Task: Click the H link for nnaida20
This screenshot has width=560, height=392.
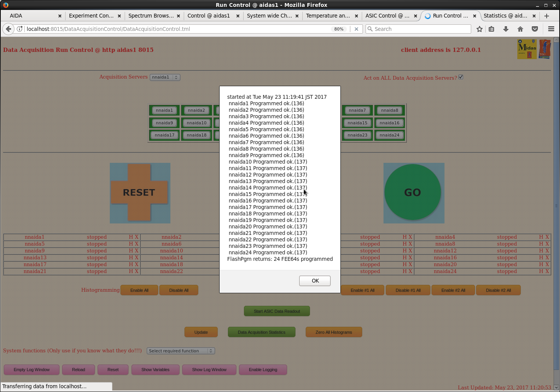Action: [541, 265]
